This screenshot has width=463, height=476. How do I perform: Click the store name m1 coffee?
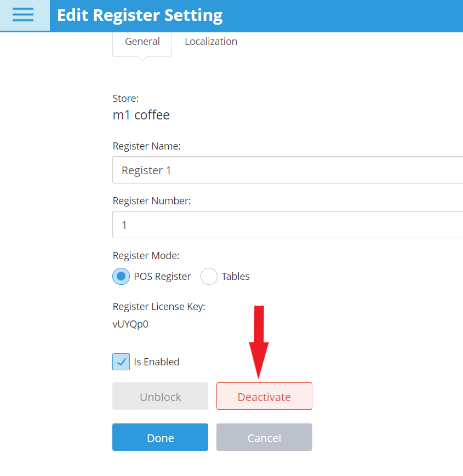(141, 114)
